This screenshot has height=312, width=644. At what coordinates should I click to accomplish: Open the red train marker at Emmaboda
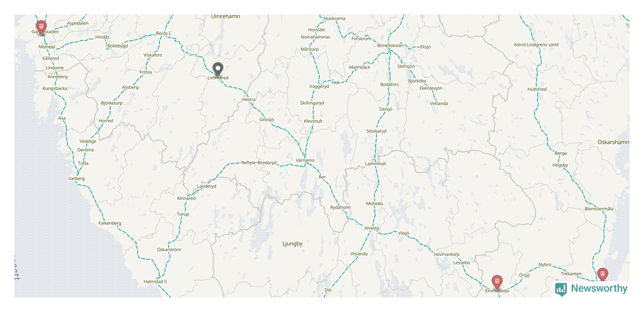tap(497, 282)
